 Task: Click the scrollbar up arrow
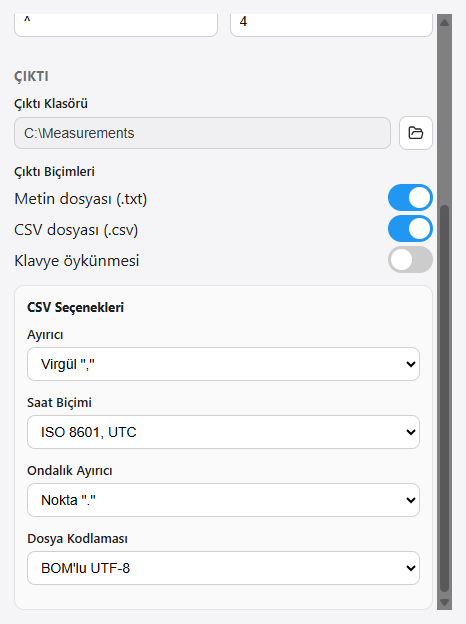[444, 22]
